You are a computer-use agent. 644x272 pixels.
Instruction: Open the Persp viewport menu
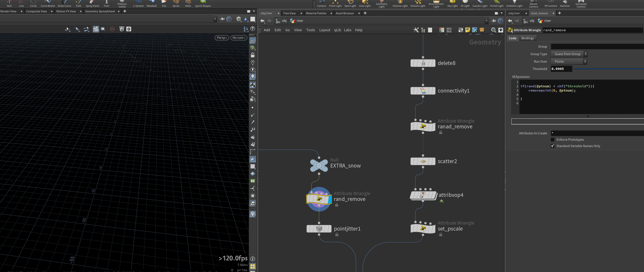tap(222, 38)
